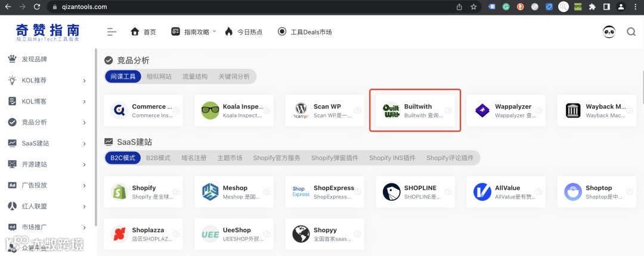Switch to the Shopify官方服务 tab
This screenshot has height=256, width=644.
click(277, 158)
